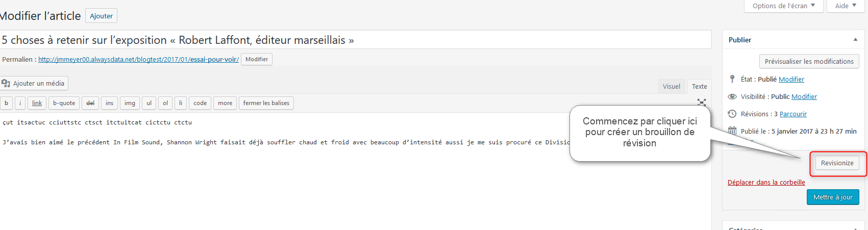Click Prévisualiser les modifications button
This screenshot has height=230, width=868.
(809, 61)
